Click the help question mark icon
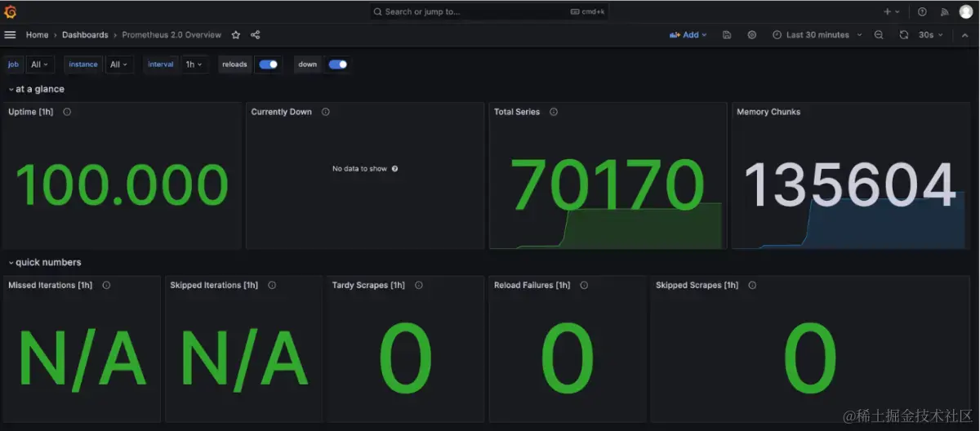Image resolution: width=980 pixels, height=431 pixels. 922,11
